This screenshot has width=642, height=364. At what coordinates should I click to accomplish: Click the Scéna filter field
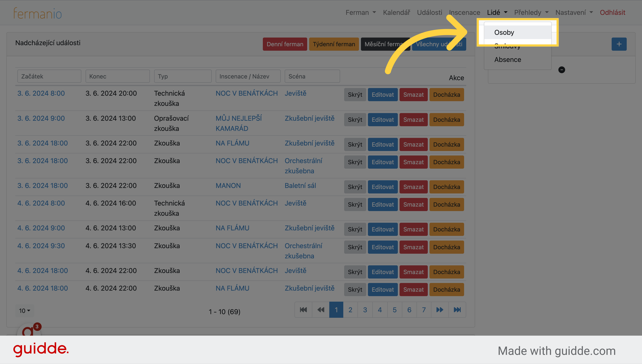[312, 76]
